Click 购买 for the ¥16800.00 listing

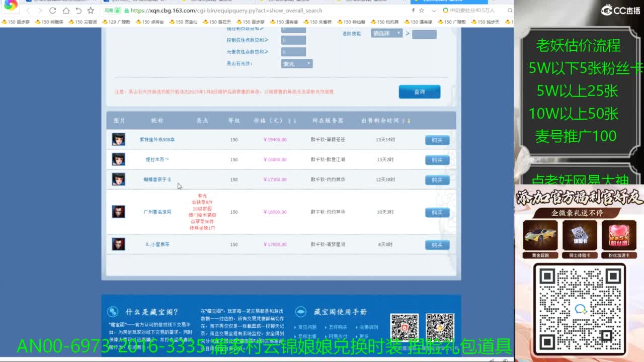tap(437, 160)
